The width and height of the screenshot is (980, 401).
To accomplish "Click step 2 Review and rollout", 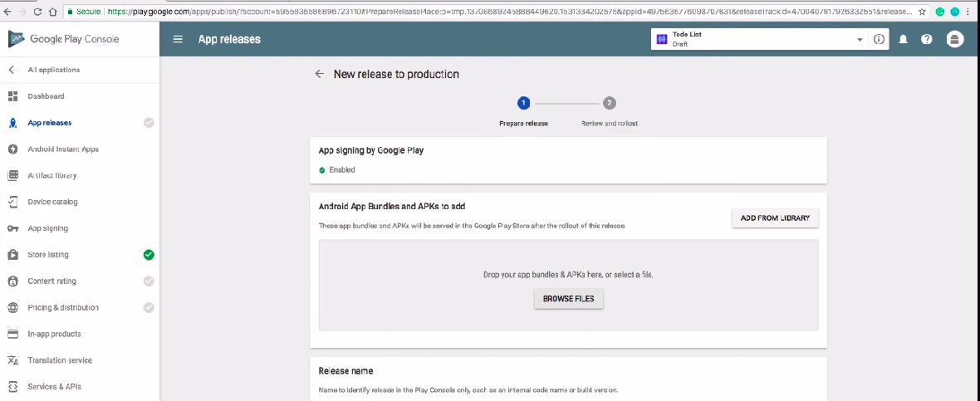I will pos(610,104).
